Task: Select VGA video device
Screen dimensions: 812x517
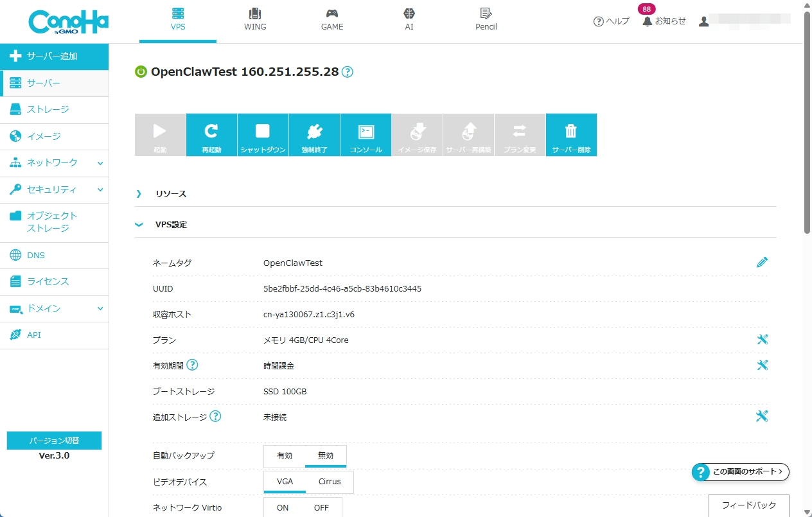Action: [285, 482]
